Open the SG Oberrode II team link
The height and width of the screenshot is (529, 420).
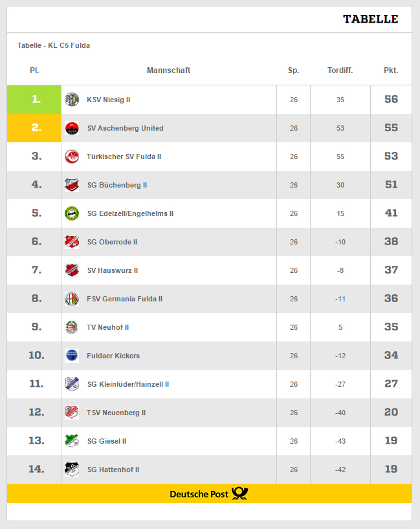(112, 242)
